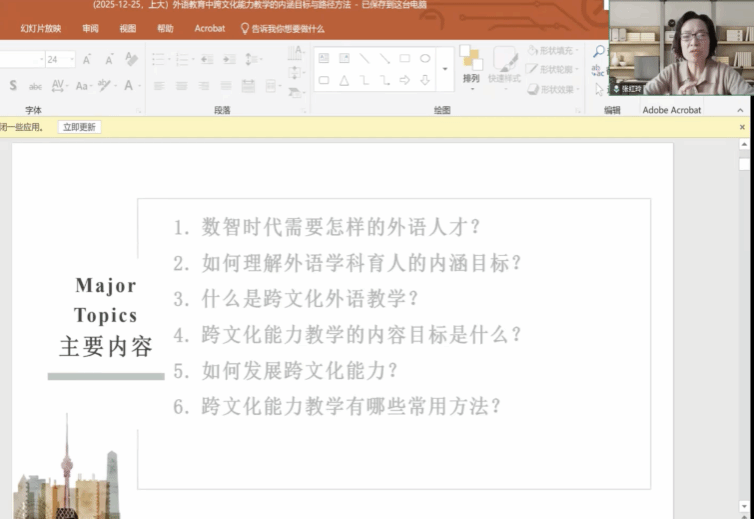The height and width of the screenshot is (519, 754).
Task: Click the 立即更新 (Update now) button
Action: (79, 127)
